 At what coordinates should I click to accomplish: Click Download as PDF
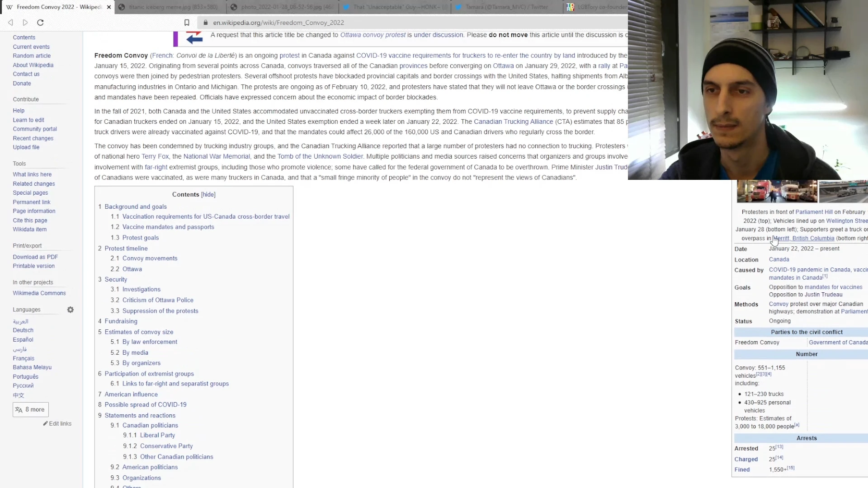click(x=35, y=257)
